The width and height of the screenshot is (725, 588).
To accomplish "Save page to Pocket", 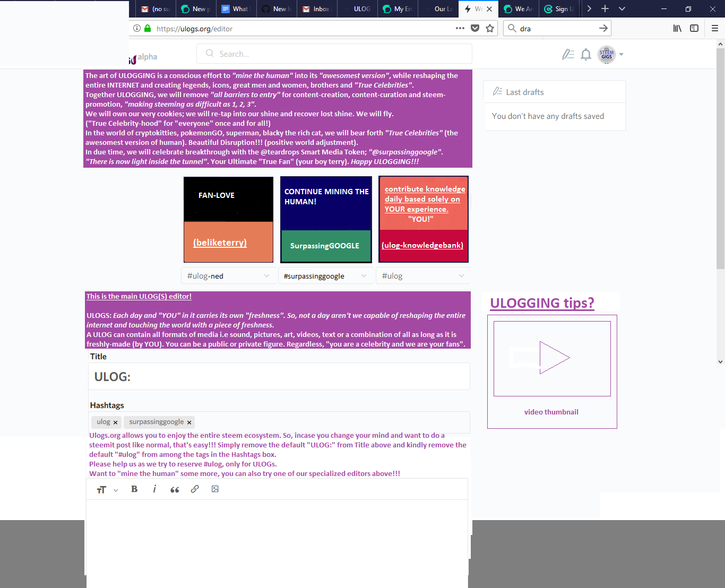I will [x=475, y=29].
